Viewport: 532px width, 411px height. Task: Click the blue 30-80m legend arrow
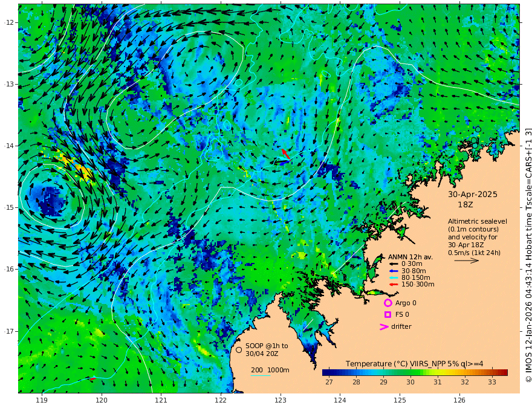point(394,271)
